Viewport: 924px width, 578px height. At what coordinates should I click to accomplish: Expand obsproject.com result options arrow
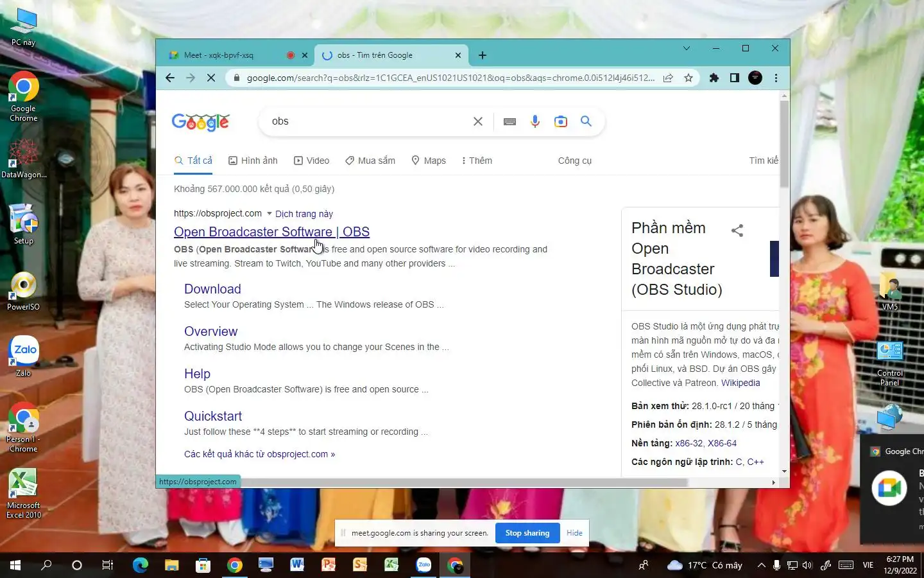point(269,214)
